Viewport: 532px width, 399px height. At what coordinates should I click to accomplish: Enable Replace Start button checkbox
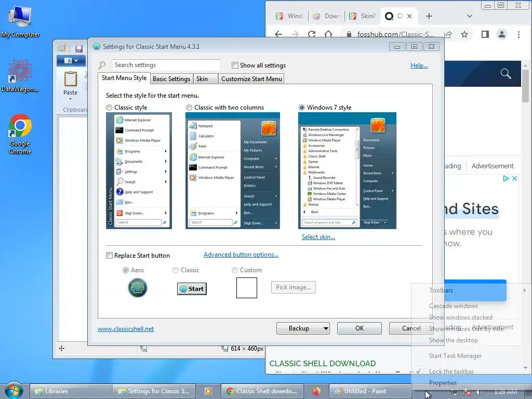109,256
